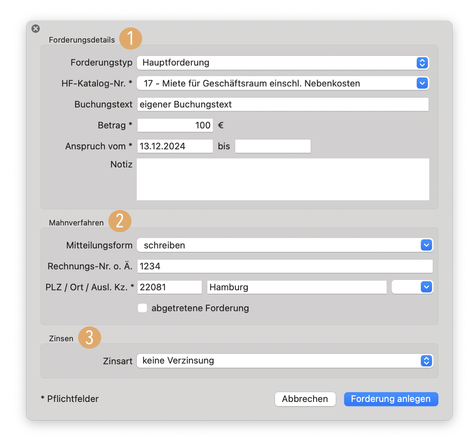Click the Pflichtfelder footnote text

[x=70, y=399]
